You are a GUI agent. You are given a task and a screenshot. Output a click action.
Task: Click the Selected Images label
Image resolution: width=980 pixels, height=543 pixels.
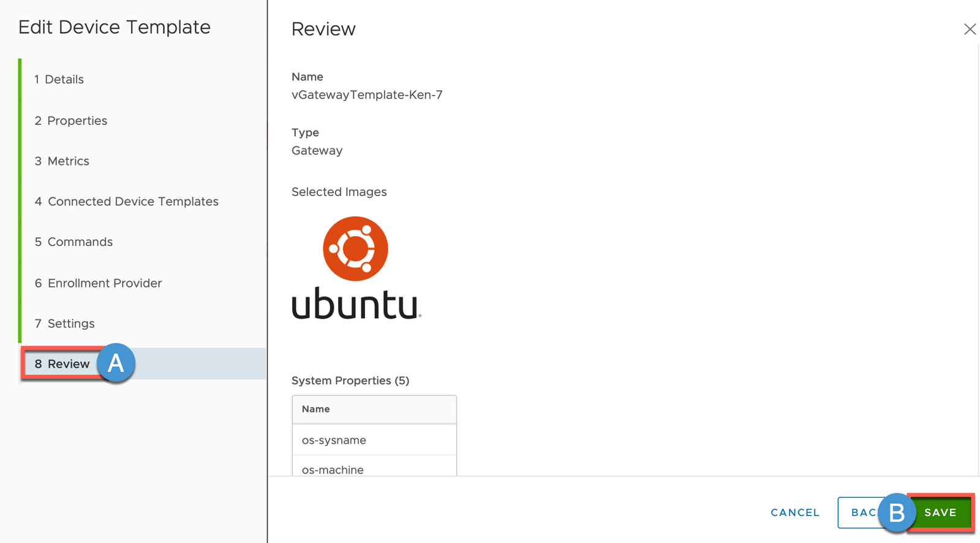coord(339,192)
